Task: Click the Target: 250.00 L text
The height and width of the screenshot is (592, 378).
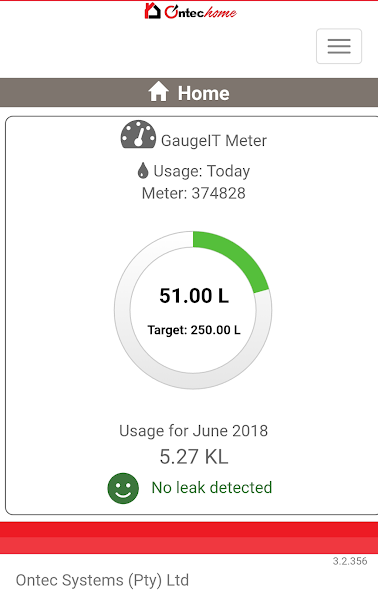Action: [x=194, y=330]
